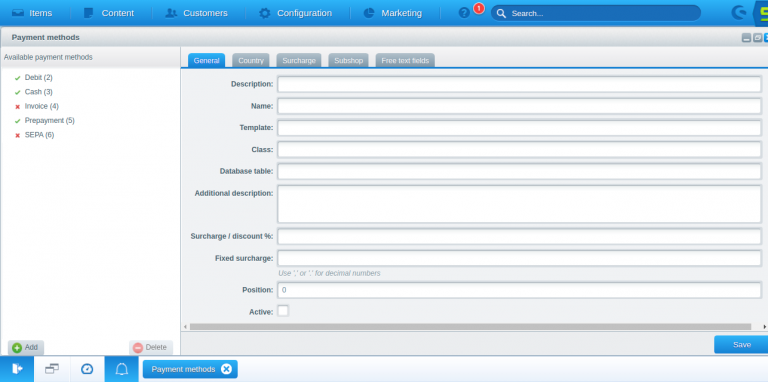Switch to the Surcharge tab
768x382 pixels.
pos(299,60)
